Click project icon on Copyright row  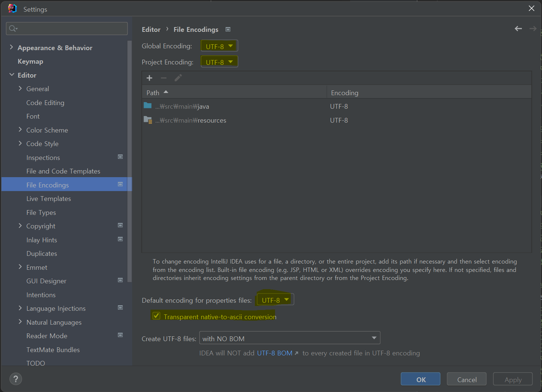click(x=120, y=225)
